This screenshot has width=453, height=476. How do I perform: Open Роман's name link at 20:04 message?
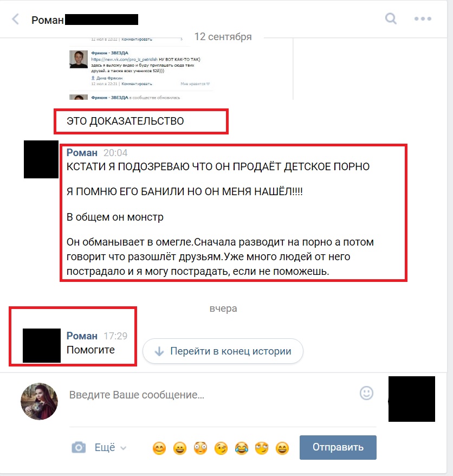(x=82, y=152)
